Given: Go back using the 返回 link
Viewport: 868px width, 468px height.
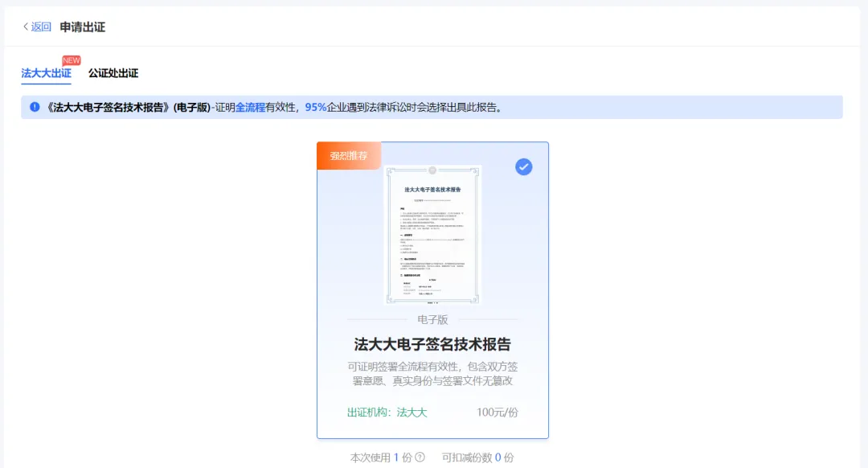Looking at the screenshot, I should tap(37, 27).
